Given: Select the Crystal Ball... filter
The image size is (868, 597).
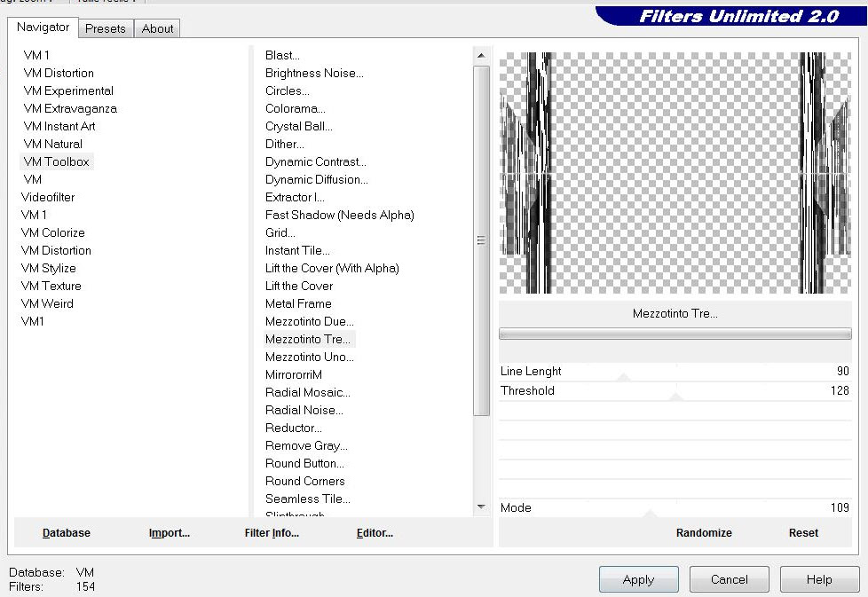Looking at the screenshot, I should click(x=298, y=126).
